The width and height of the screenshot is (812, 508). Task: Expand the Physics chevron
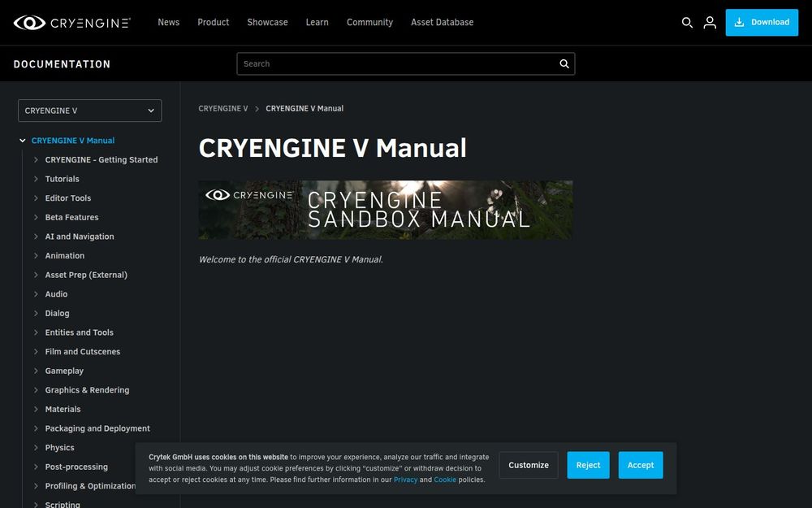point(36,447)
